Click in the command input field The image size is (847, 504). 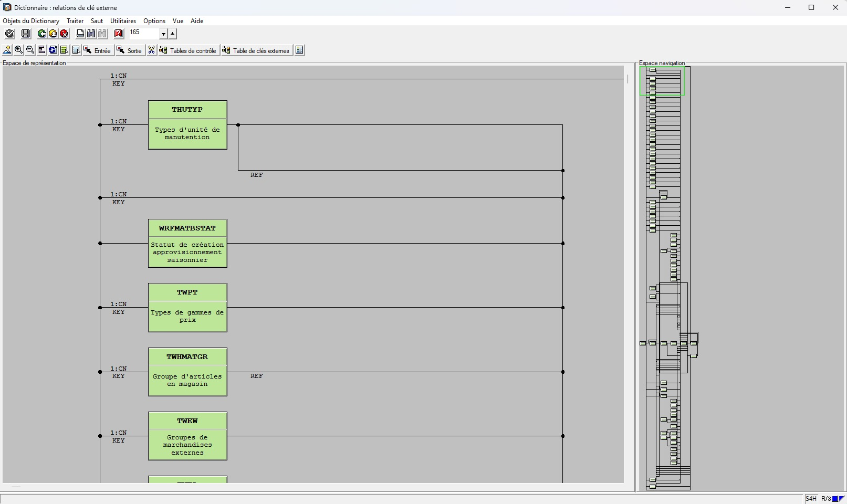143,33
